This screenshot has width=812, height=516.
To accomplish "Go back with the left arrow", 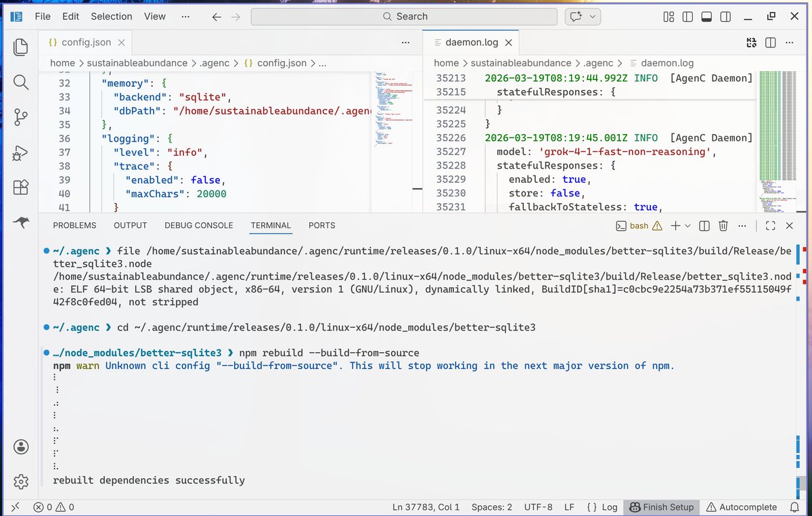I will click(217, 17).
